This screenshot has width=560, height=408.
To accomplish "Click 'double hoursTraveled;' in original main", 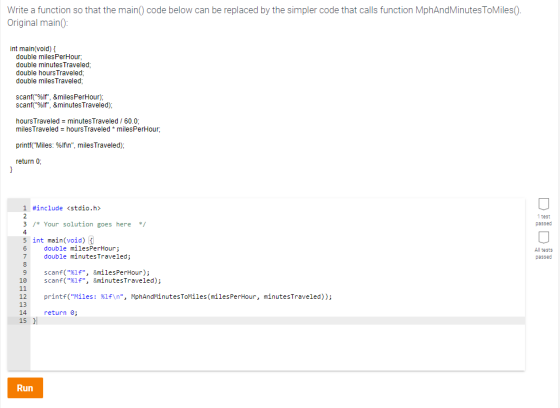I will click(50, 73).
